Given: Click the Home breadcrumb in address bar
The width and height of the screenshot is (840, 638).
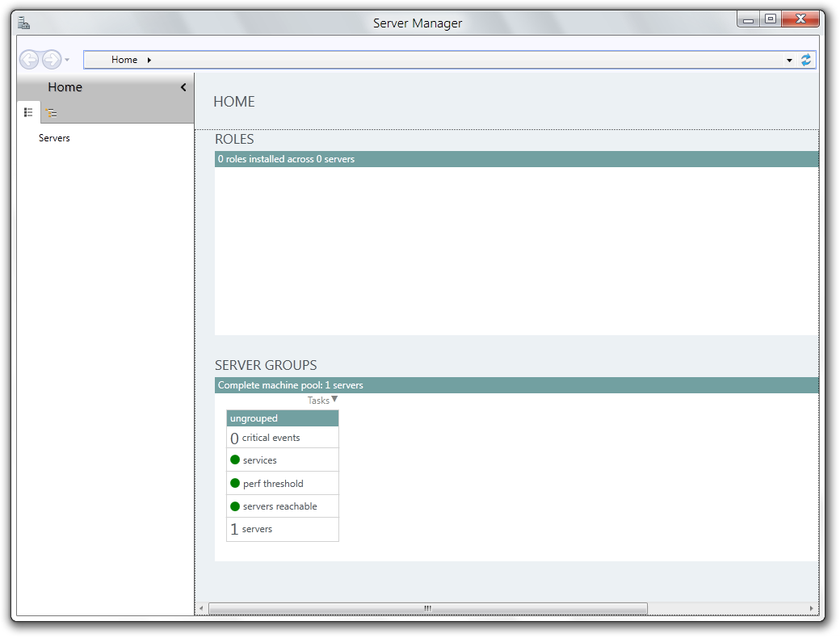Looking at the screenshot, I should [x=124, y=60].
